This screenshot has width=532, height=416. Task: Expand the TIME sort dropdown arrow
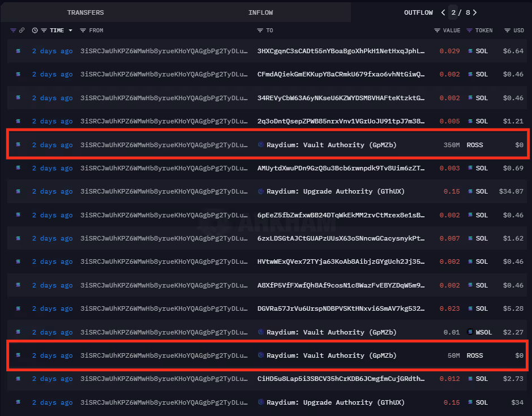click(x=71, y=30)
